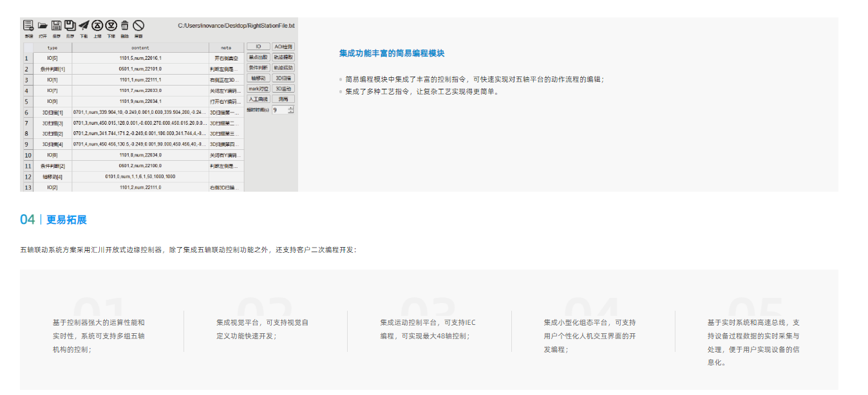Viewport: 868px width, 395px height.
Task: Add a 3D扫描 instruction via button
Action: pyautogui.click(x=283, y=78)
